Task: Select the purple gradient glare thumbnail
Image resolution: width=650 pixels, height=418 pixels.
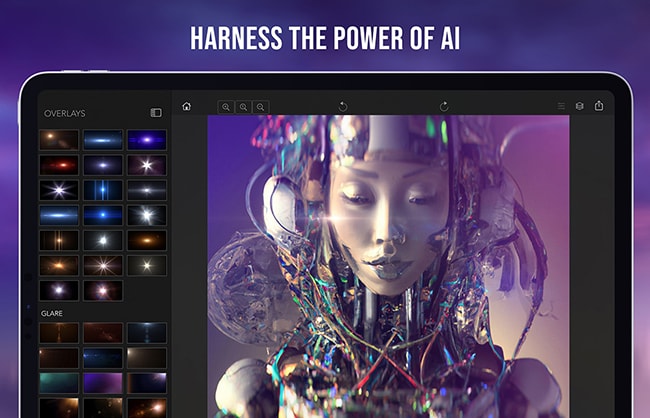Action: coord(103,383)
